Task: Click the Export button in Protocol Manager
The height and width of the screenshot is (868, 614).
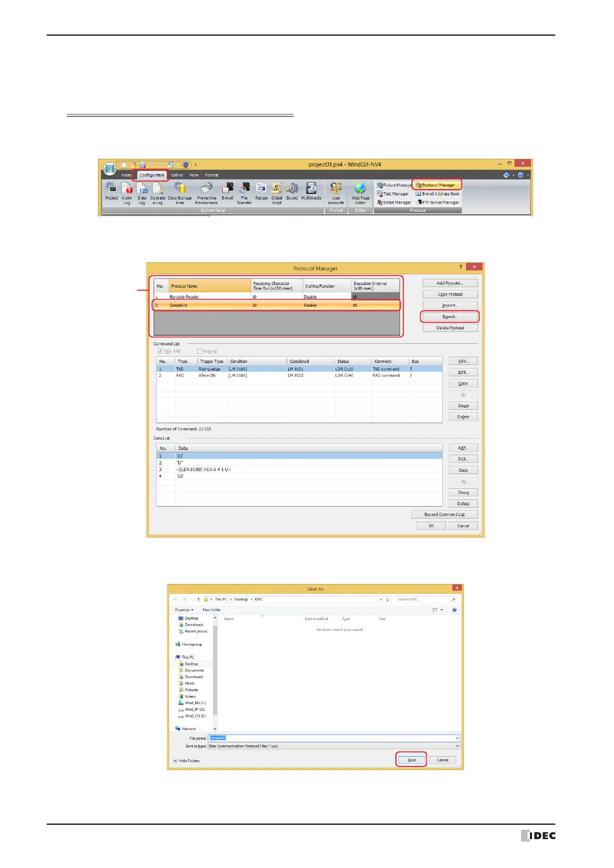Action: click(450, 316)
